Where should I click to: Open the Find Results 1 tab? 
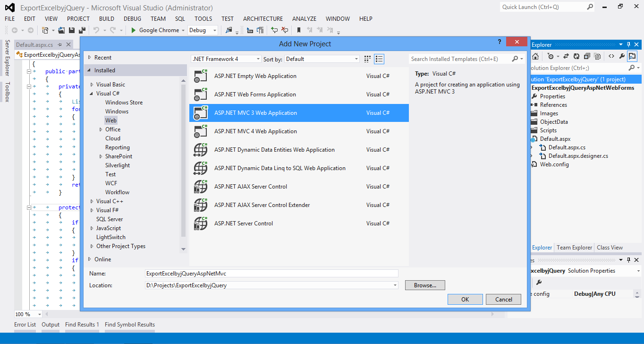(x=82, y=325)
